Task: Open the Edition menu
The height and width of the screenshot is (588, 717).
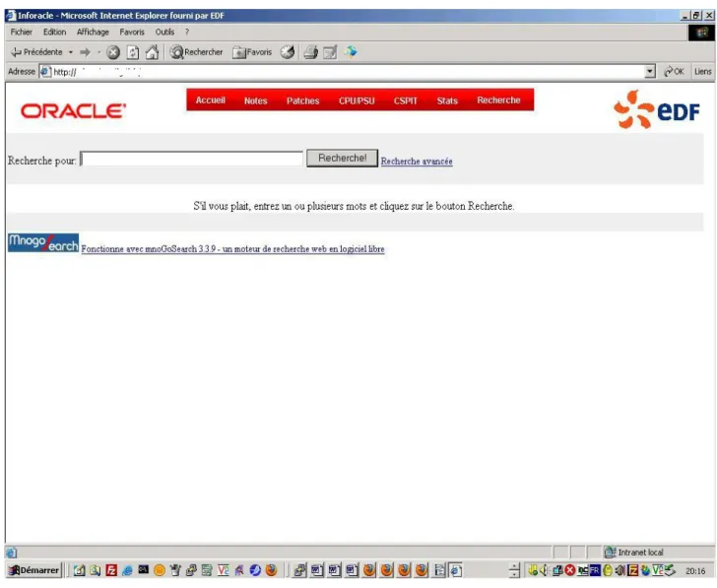Action: (54, 32)
